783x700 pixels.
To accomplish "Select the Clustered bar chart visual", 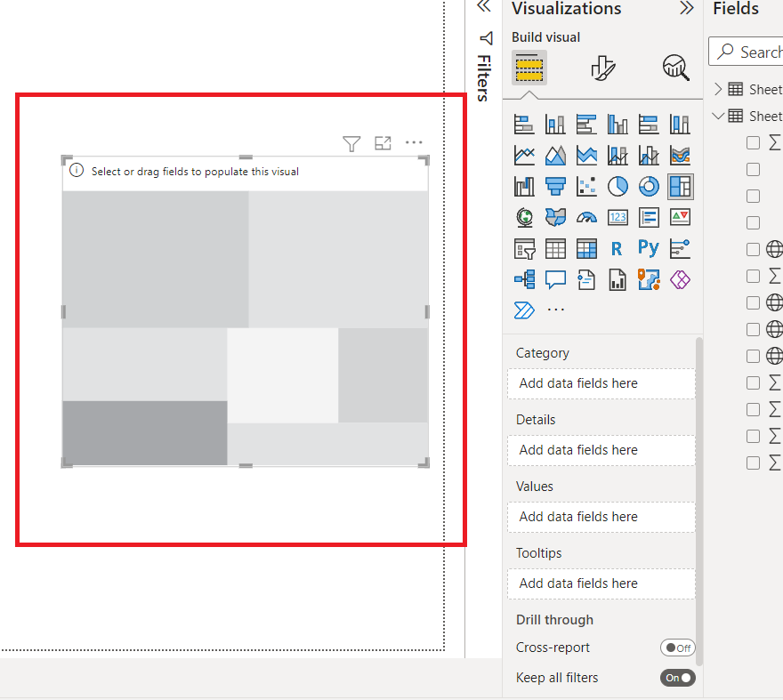I will (x=586, y=125).
